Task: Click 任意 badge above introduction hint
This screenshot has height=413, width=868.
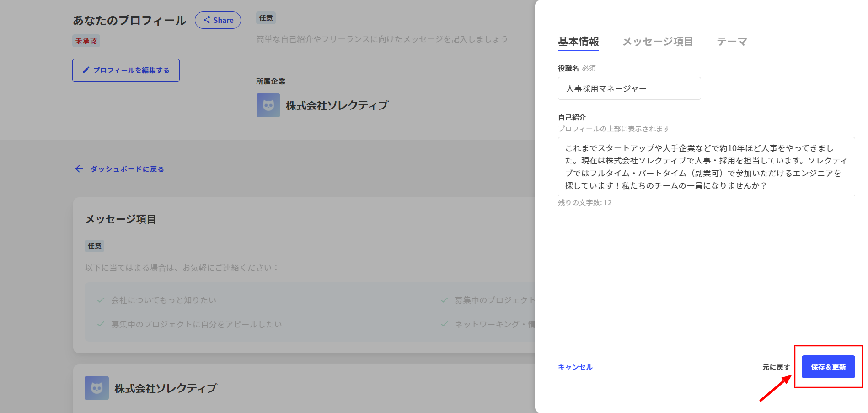Action: pyautogui.click(x=266, y=18)
